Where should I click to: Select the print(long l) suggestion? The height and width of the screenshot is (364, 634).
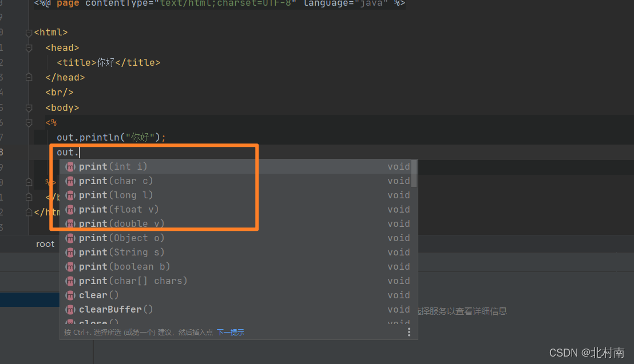[x=114, y=195]
